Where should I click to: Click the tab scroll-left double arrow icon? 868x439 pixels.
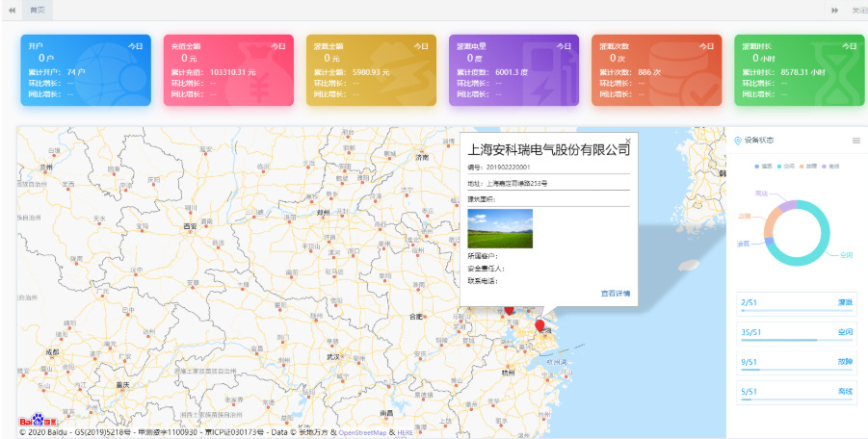(13, 11)
